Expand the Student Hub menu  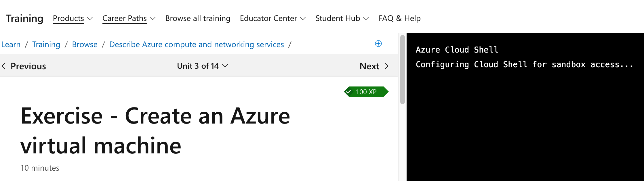click(342, 18)
